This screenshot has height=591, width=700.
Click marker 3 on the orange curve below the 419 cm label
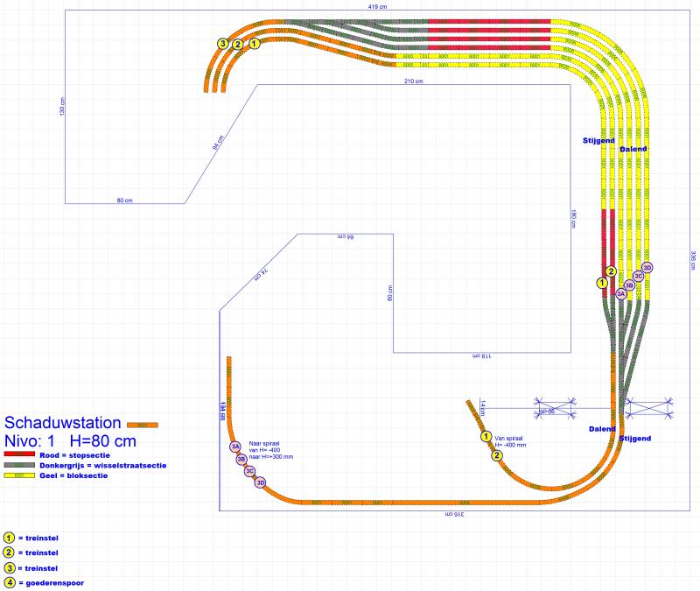(x=223, y=44)
